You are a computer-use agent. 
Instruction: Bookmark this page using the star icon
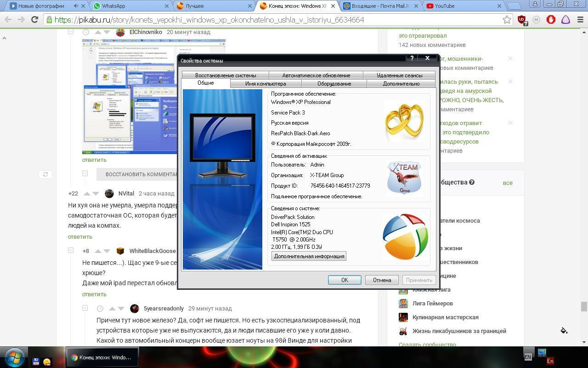(507, 20)
